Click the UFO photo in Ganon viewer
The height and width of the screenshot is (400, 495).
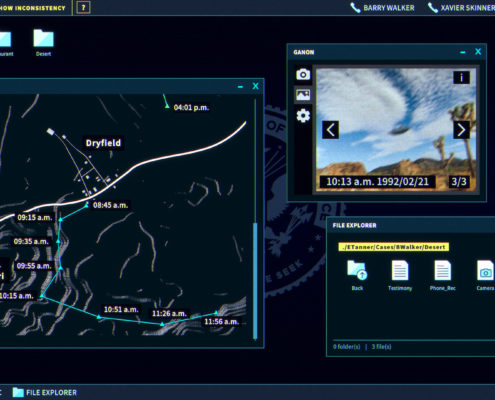(396, 130)
